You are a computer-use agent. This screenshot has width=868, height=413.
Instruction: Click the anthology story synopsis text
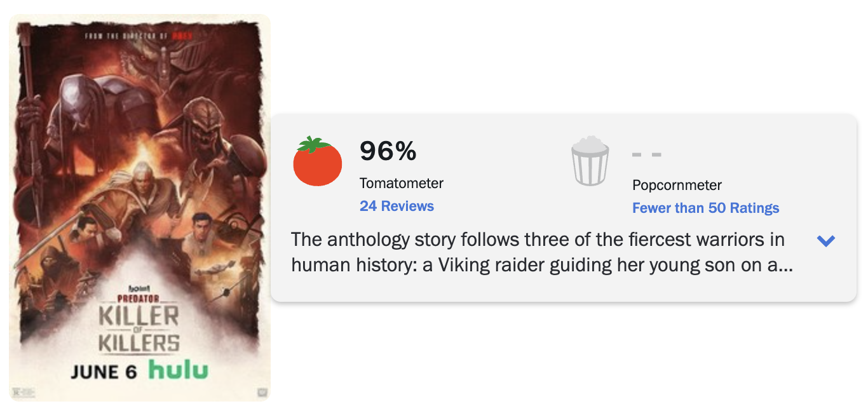(x=542, y=252)
